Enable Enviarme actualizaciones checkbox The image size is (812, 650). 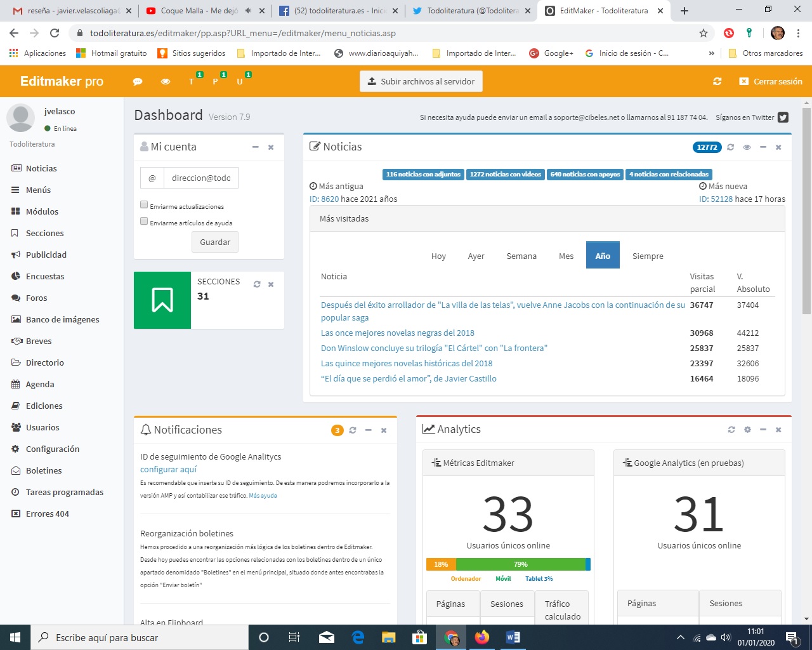tap(144, 205)
